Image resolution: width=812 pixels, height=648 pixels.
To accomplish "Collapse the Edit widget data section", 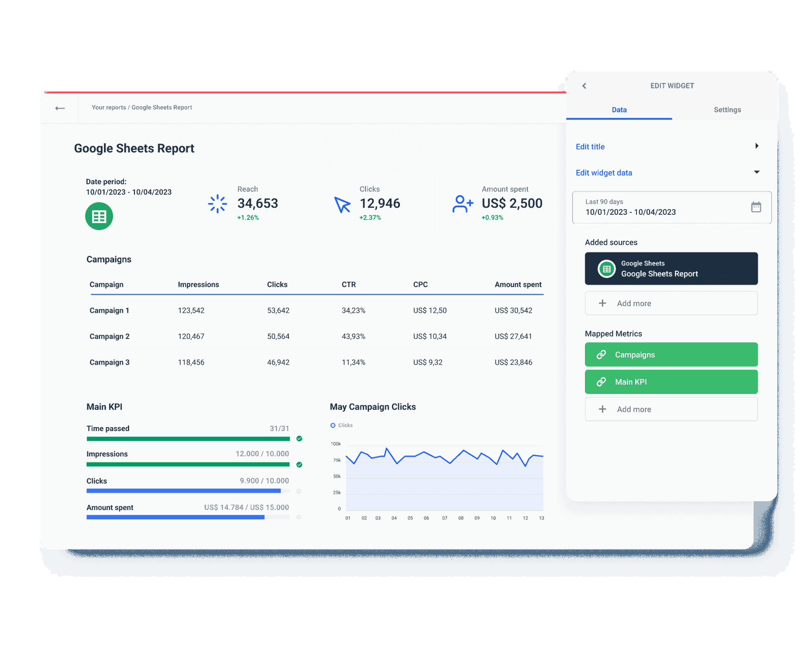I will coord(756,173).
